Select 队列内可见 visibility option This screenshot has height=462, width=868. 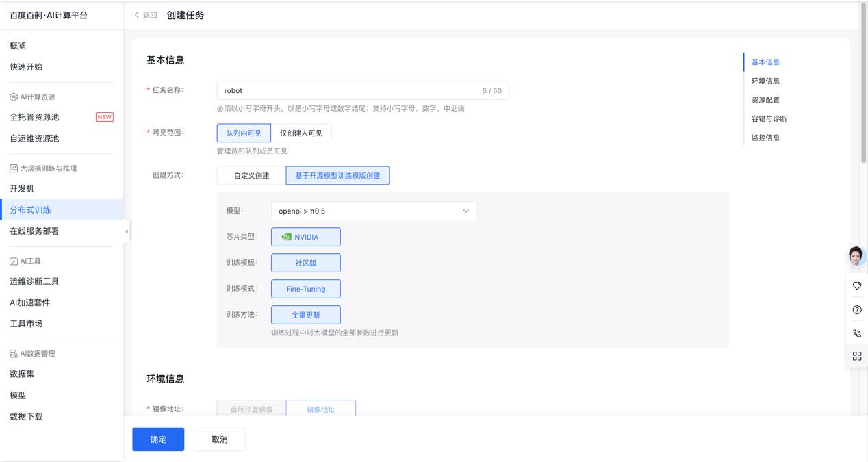click(x=244, y=133)
